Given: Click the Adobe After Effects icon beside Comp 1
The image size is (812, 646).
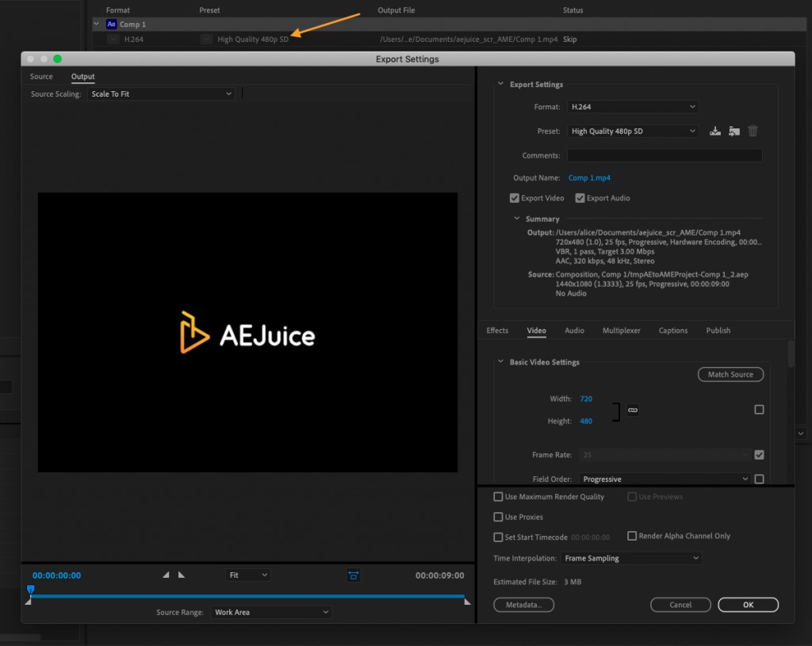Looking at the screenshot, I should 111,24.
